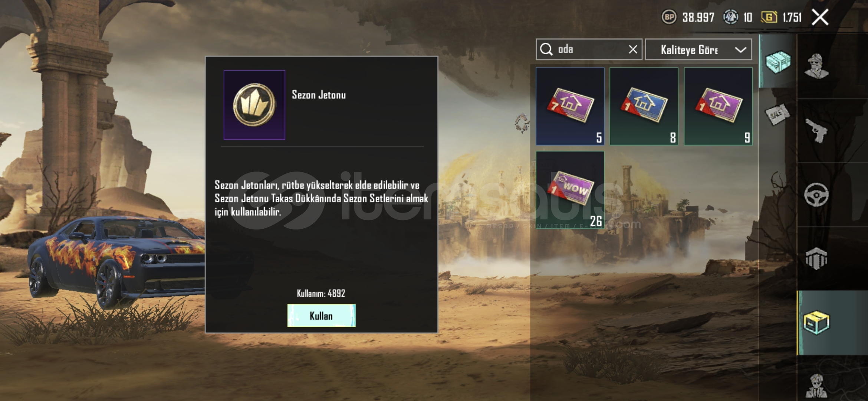Select the pistol weapon skins category

point(816,130)
